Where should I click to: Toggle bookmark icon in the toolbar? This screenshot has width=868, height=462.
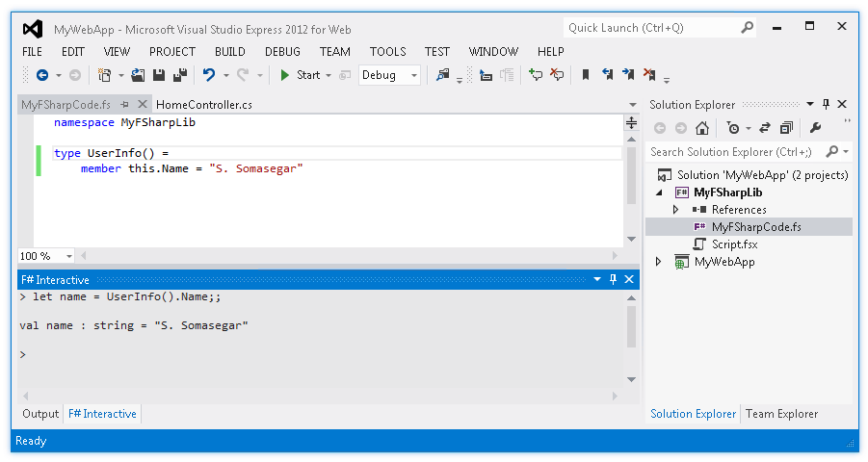click(x=585, y=75)
